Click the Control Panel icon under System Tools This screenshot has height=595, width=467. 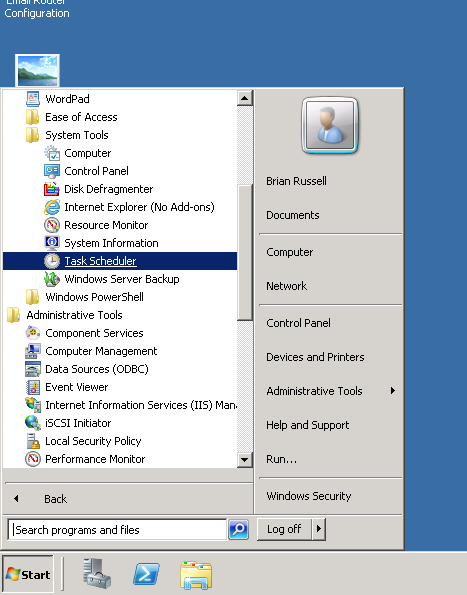coord(52,171)
